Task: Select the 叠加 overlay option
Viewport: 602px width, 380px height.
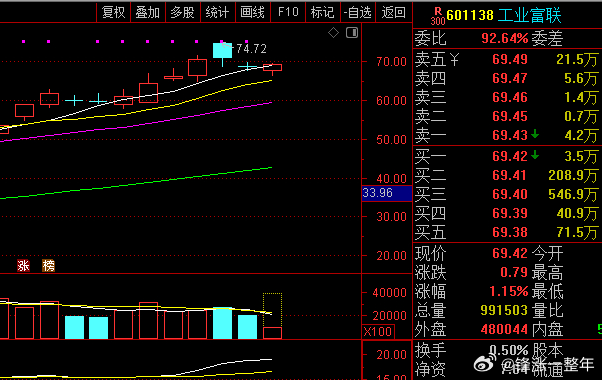Action: [x=148, y=12]
